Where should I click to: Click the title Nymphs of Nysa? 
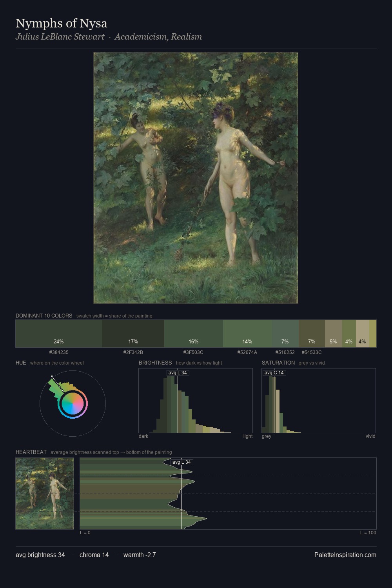pyautogui.click(x=62, y=23)
